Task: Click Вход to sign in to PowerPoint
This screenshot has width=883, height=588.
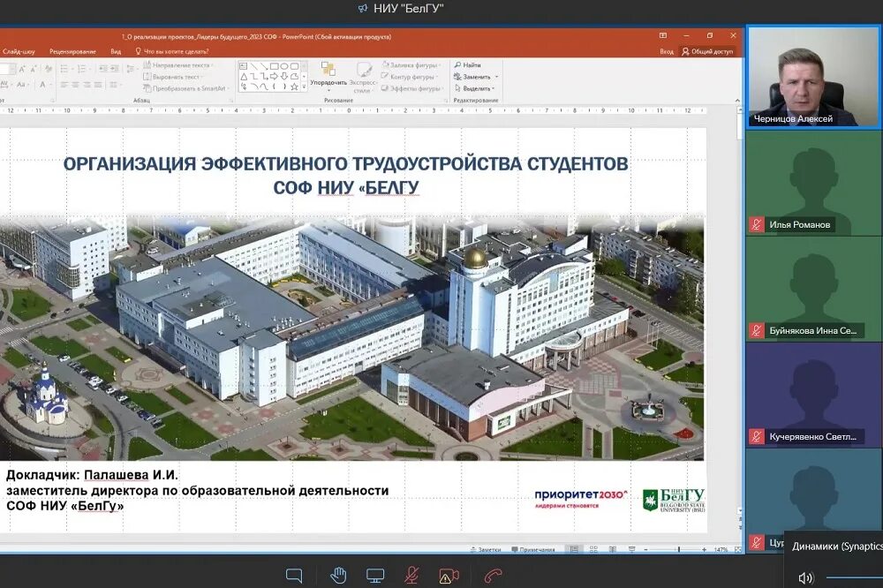Action: click(x=666, y=51)
